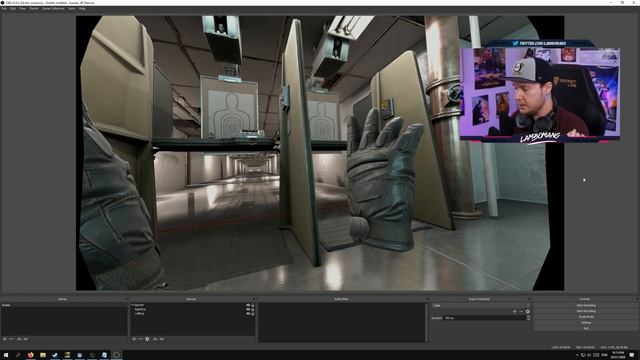Open Windows taskbar search
The image size is (640, 360).
coord(18,355)
